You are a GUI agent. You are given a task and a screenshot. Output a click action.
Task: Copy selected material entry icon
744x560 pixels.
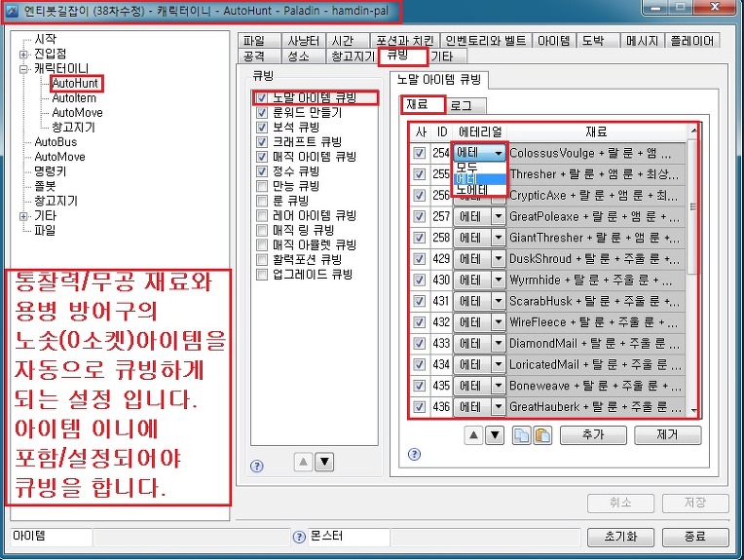coord(521,435)
